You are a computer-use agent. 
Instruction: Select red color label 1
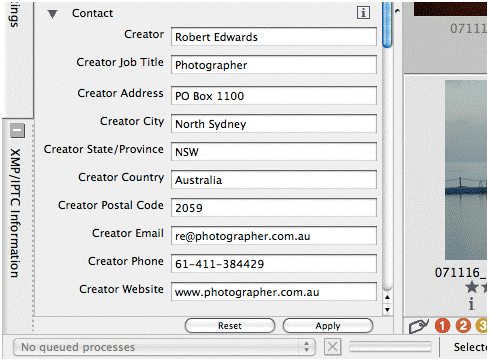[442, 326]
